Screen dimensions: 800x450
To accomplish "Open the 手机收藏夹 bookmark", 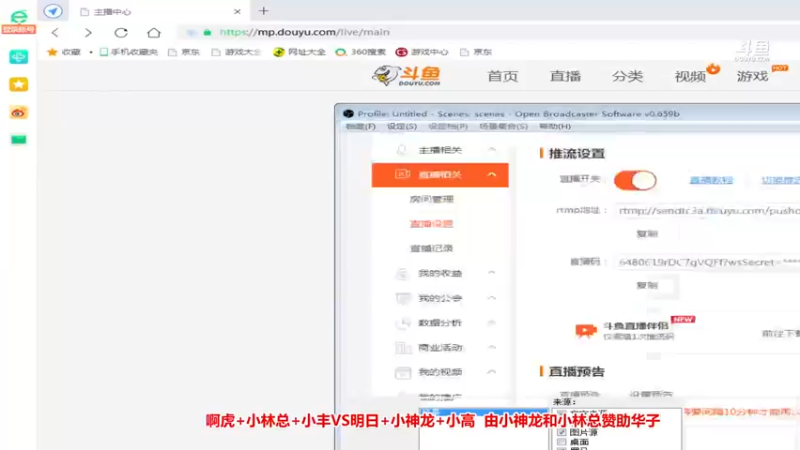I will point(129,52).
